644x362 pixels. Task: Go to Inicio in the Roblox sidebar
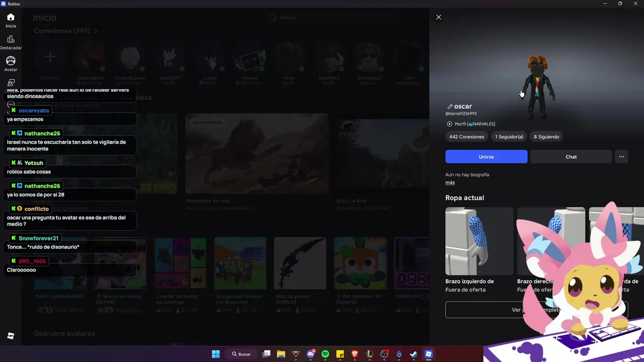pos(11,21)
